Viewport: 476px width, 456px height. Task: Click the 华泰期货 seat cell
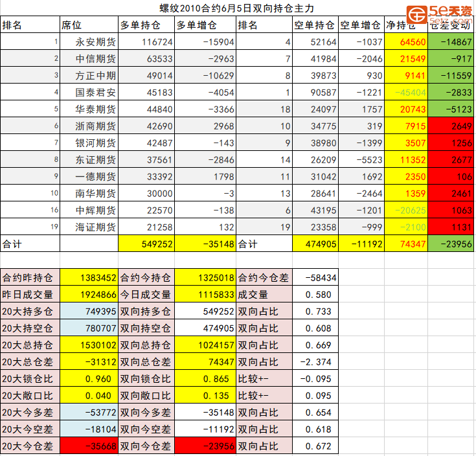(89, 109)
